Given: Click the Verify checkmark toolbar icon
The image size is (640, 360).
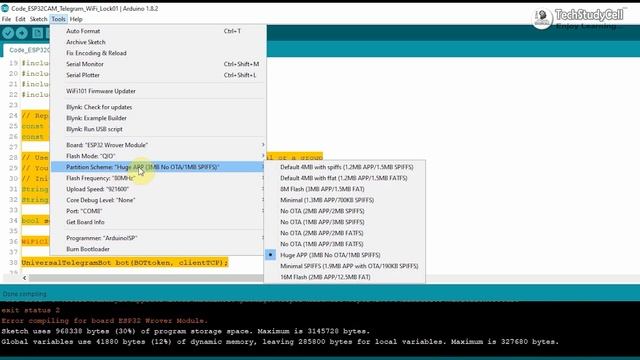Looking at the screenshot, I should pos(8,33).
